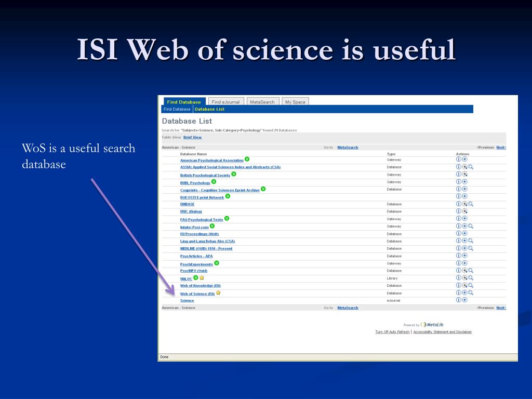Click the magnifier search icon in ASSIA row

[471, 167]
